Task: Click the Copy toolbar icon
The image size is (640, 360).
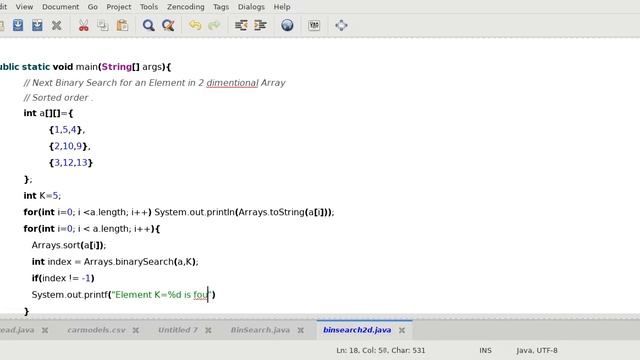Action: (x=102, y=25)
